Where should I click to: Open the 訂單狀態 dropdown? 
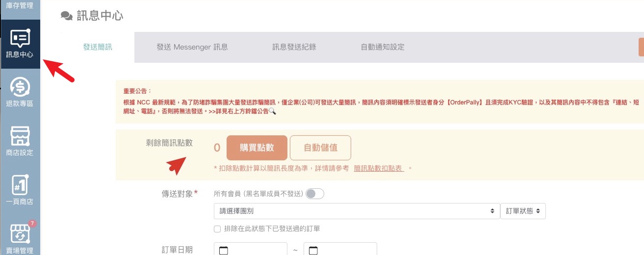pyautogui.click(x=523, y=211)
